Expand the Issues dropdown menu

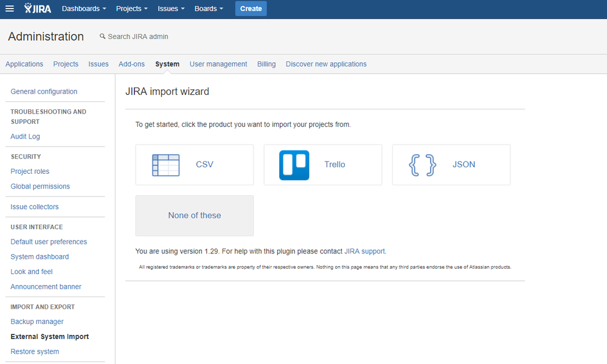tap(171, 9)
